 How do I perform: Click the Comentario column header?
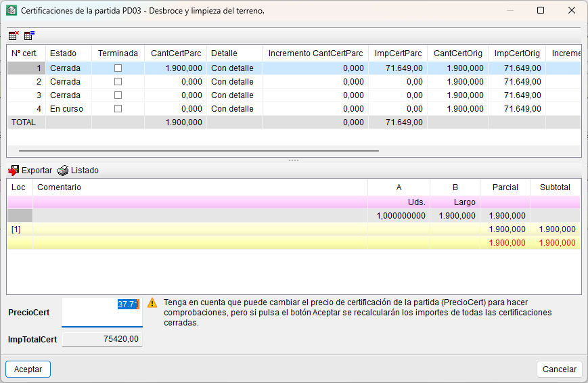point(200,187)
